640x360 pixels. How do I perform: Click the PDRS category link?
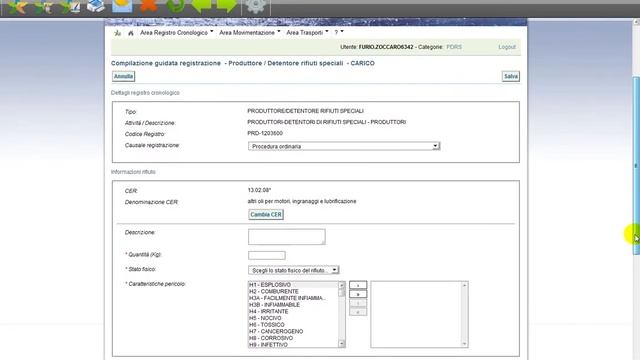pyautogui.click(x=454, y=47)
